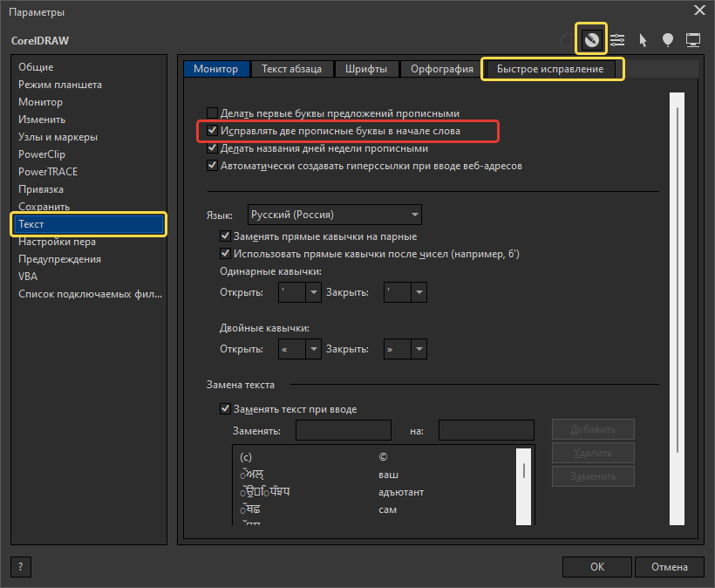715x588 pixels.
Task: Select the ваш replacement row
Action: pyautogui.click(x=374, y=475)
